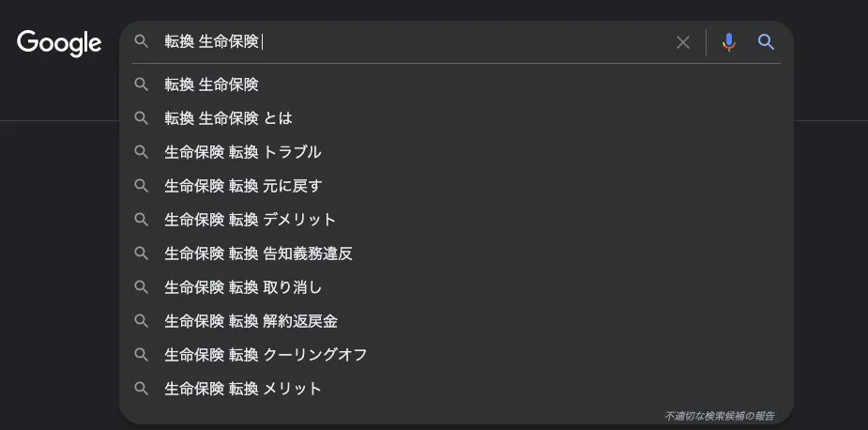This screenshot has width=868, height=430.
Task: Choose suggestion 生命保険 転換 メリット
Action: pyautogui.click(x=242, y=389)
